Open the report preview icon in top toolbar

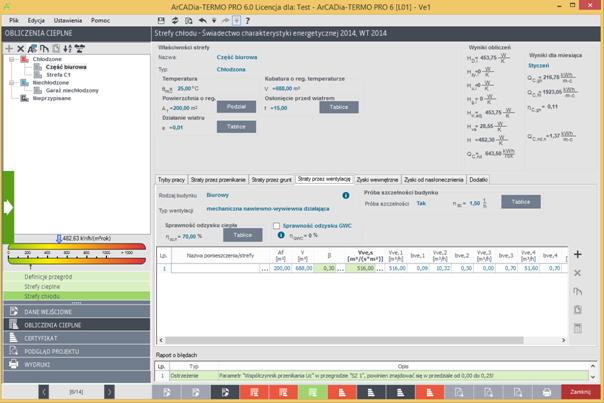(x=189, y=20)
